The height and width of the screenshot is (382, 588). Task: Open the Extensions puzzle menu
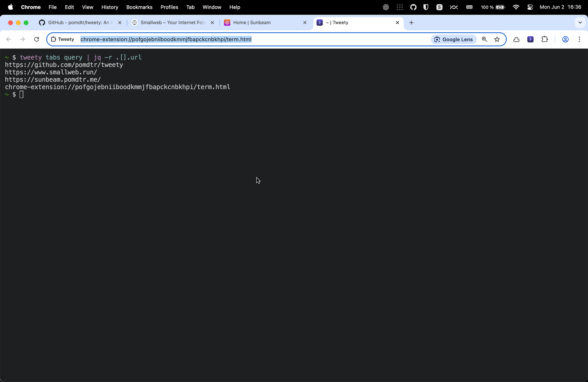coord(544,39)
